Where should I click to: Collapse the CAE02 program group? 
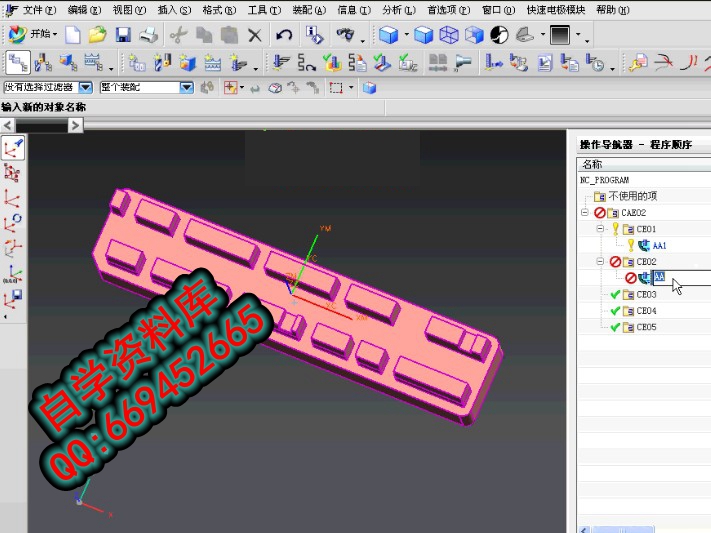coord(585,213)
